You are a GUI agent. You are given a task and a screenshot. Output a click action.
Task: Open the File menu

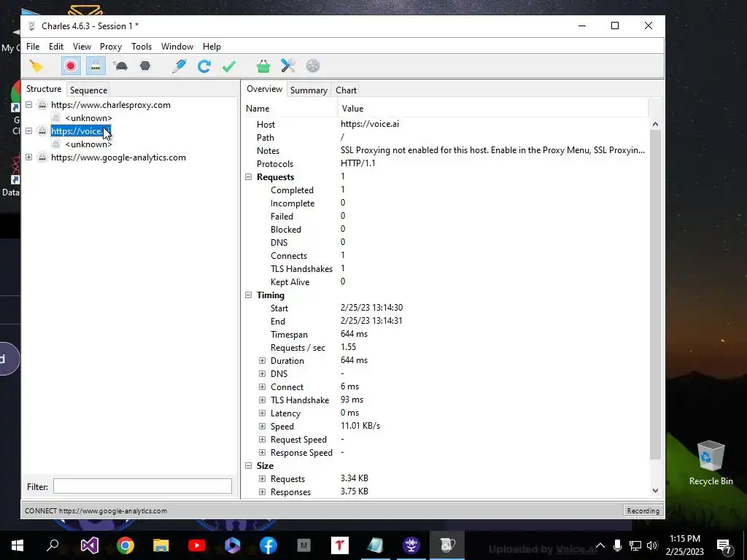tap(33, 47)
